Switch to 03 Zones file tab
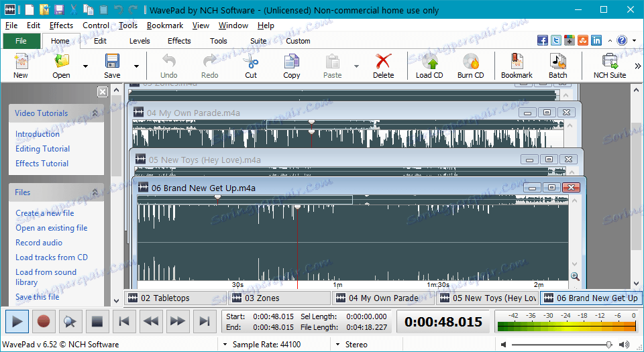Viewport: 644px width, 352px height. [279, 298]
